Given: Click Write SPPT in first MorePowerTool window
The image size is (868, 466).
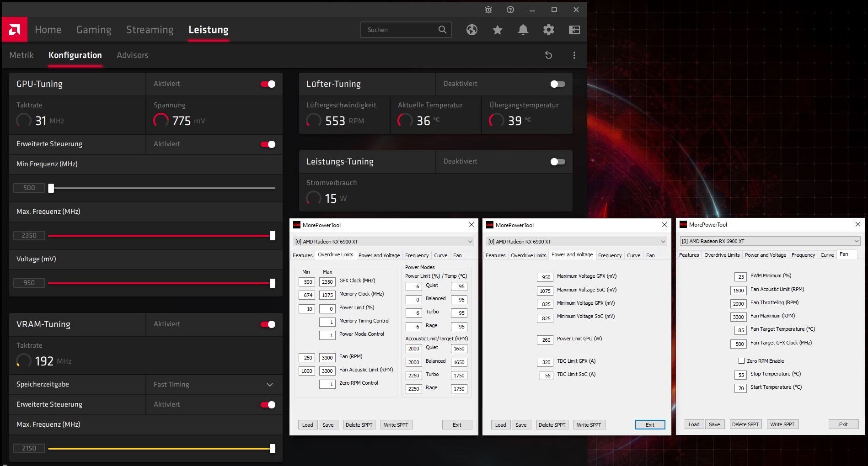Looking at the screenshot, I should tap(396, 425).
